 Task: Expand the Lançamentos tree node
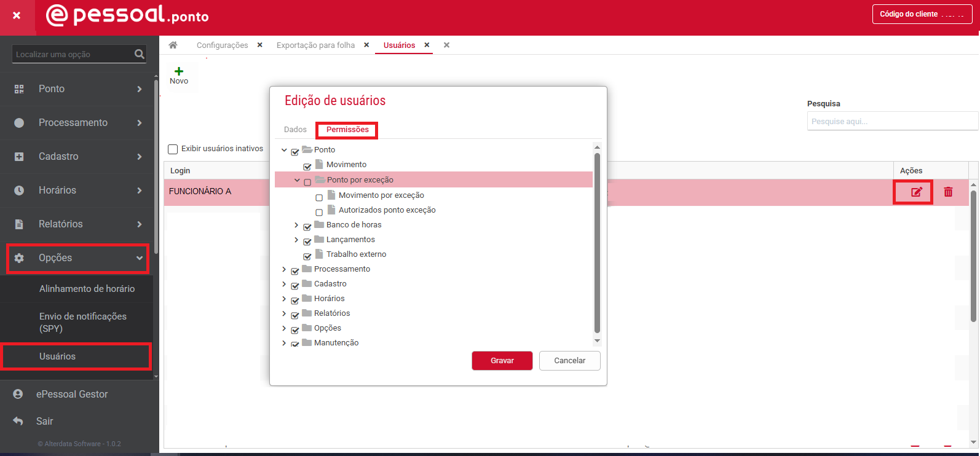(296, 240)
